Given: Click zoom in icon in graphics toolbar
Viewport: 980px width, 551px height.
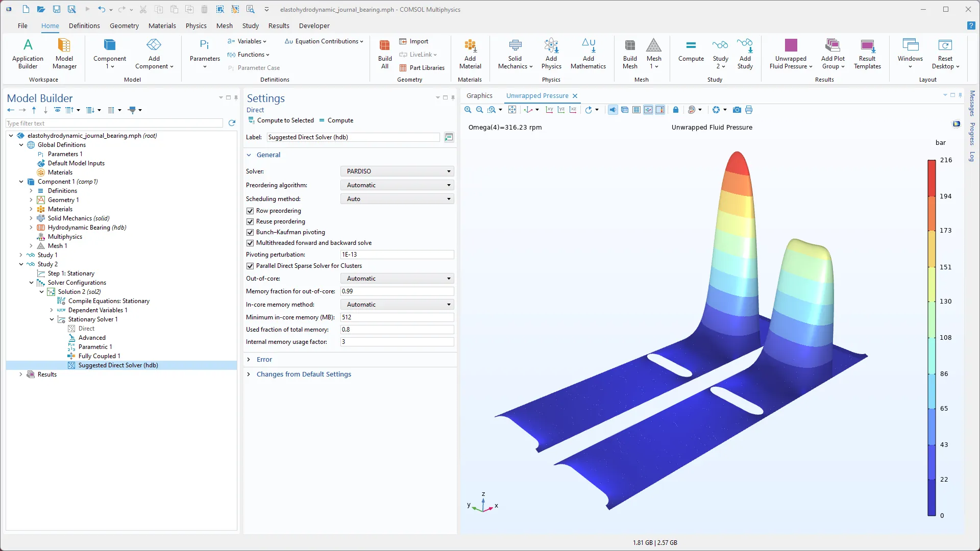Looking at the screenshot, I should (468, 110).
